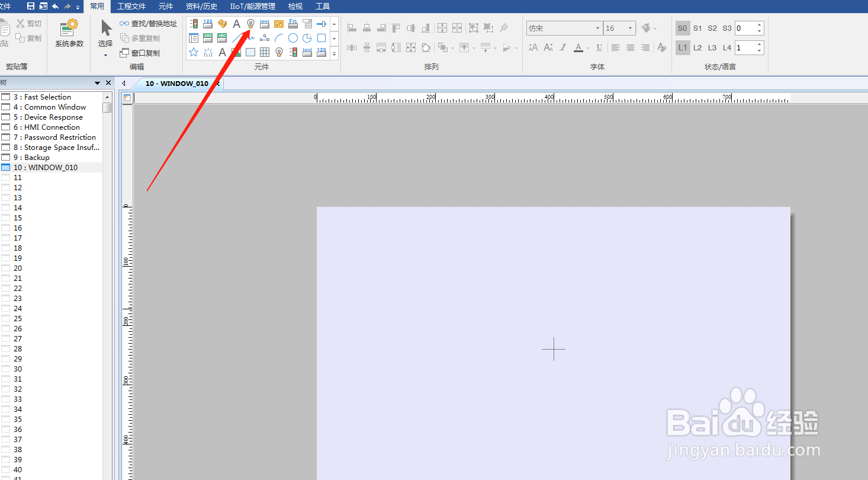
Task: Click the Align Right arrange icon
Action: (381, 28)
